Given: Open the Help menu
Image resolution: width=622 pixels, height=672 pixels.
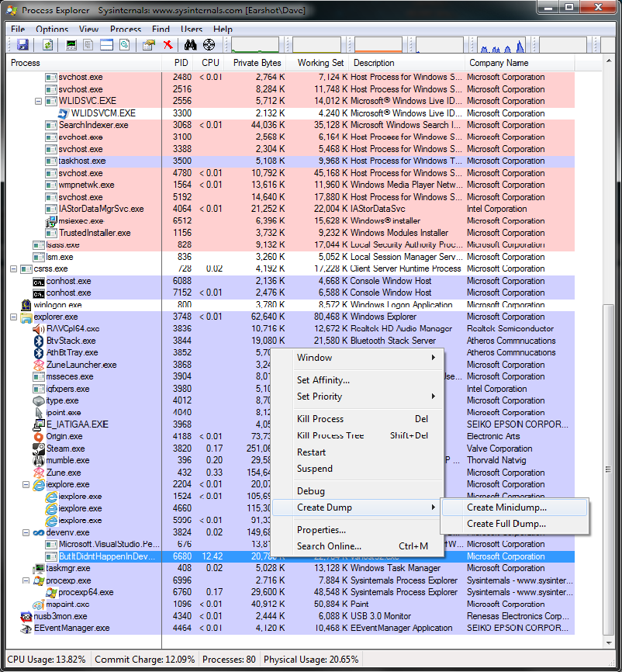Looking at the screenshot, I should coord(223,29).
